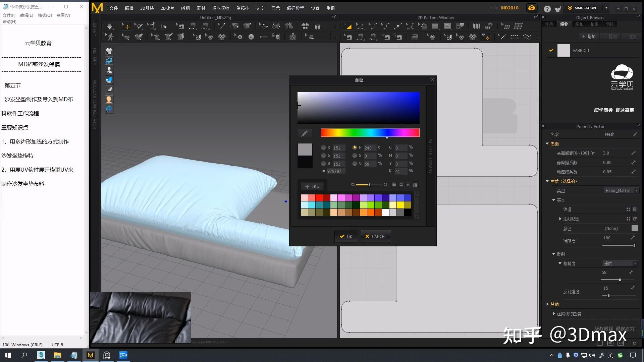Screen dimensions: 644x362
Task: Select the G radio button
Action: click(x=323, y=156)
